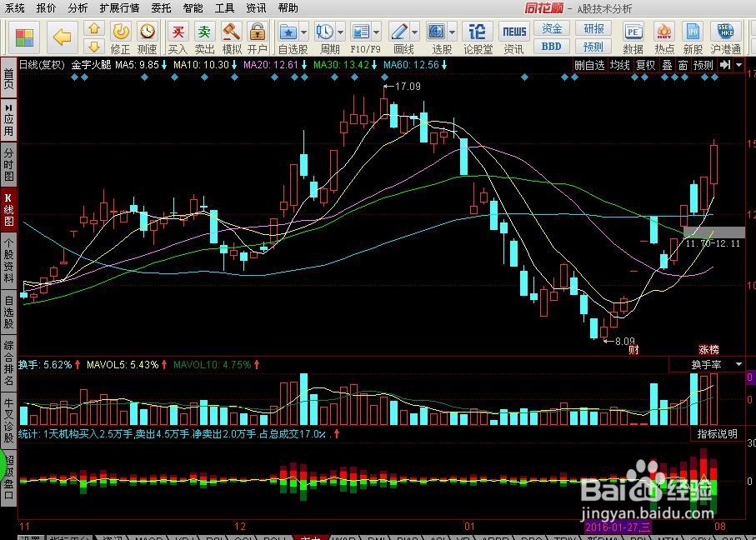Click the 开户 open account icon
The width and height of the screenshot is (756, 540).
coord(258,37)
